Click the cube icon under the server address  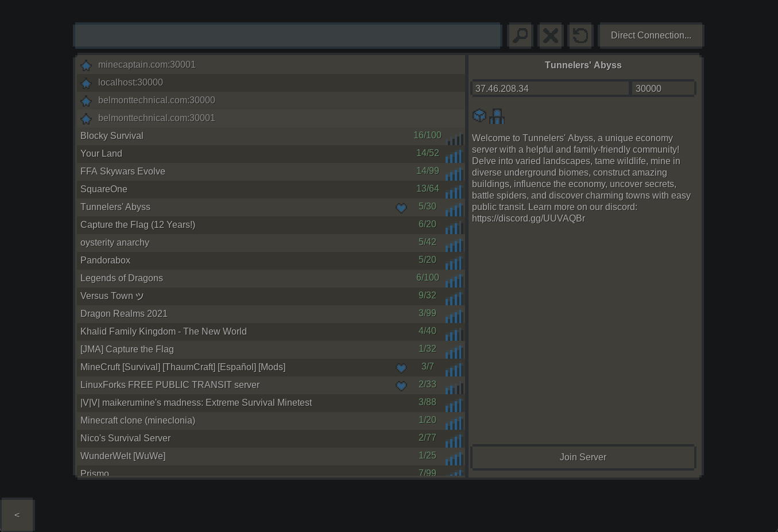click(x=479, y=116)
